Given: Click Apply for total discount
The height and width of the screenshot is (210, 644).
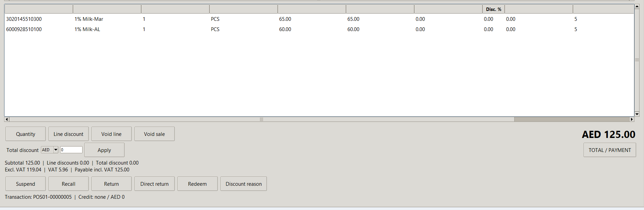Looking at the screenshot, I should pyautogui.click(x=104, y=150).
